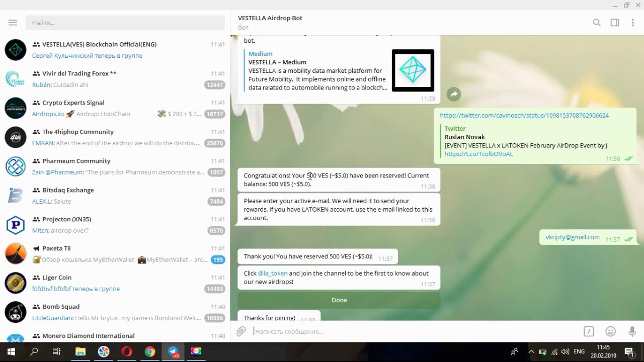
Task: Click VESTELLA Blockchain group avatar
Action: pyautogui.click(x=16, y=50)
